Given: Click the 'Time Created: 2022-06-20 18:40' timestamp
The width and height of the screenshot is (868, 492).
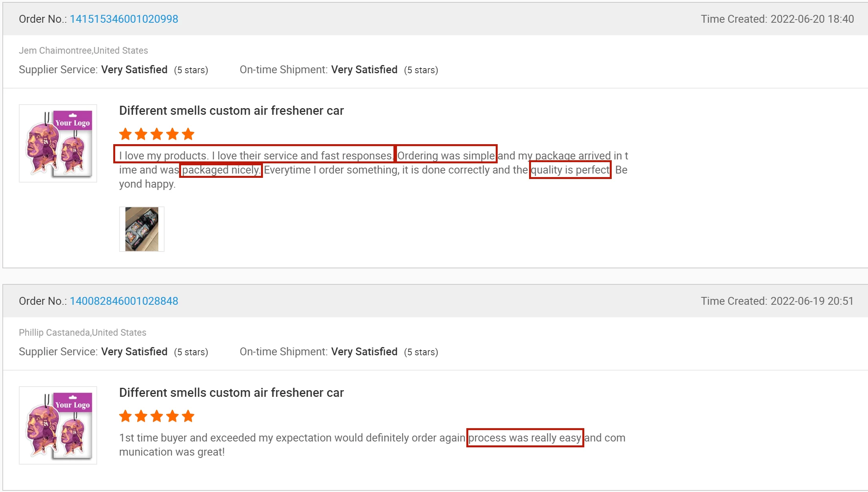Looking at the screenshot, I should (777, 19).
